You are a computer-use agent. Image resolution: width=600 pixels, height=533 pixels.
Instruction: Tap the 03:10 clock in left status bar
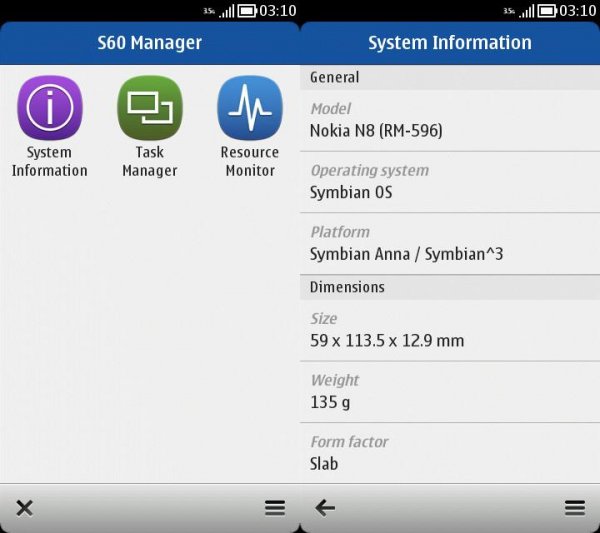[x=278, y=11]
